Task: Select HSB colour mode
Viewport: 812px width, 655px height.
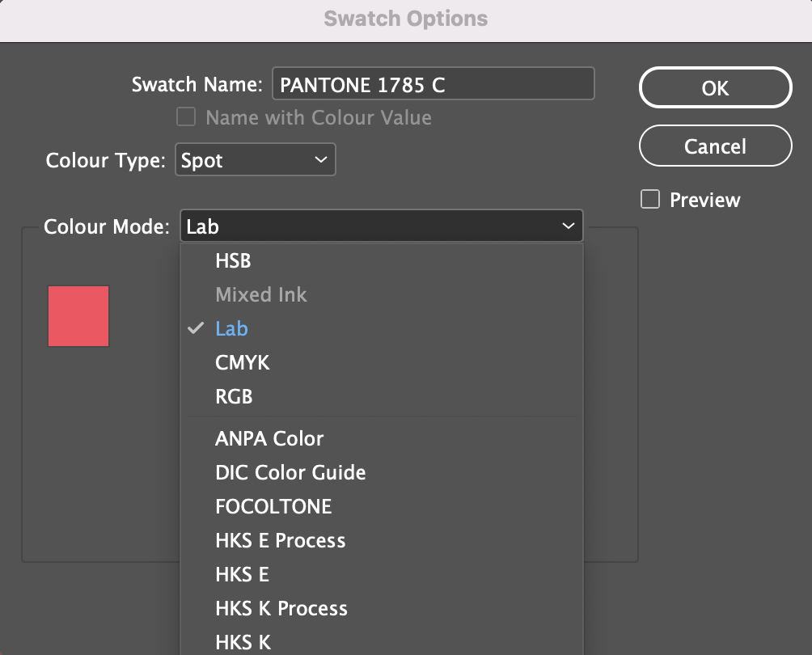Action: 235,260
